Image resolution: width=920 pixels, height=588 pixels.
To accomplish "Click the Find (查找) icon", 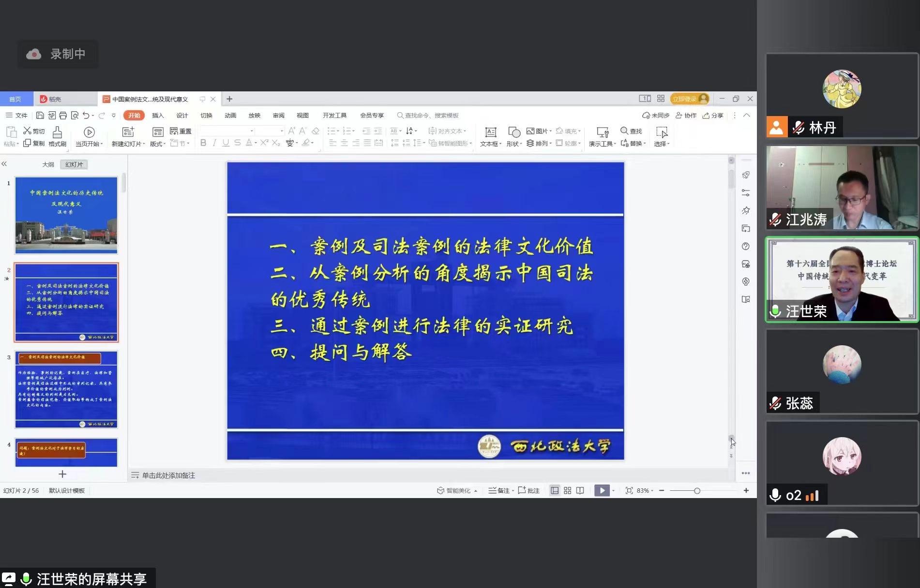I will coord(624,131).
